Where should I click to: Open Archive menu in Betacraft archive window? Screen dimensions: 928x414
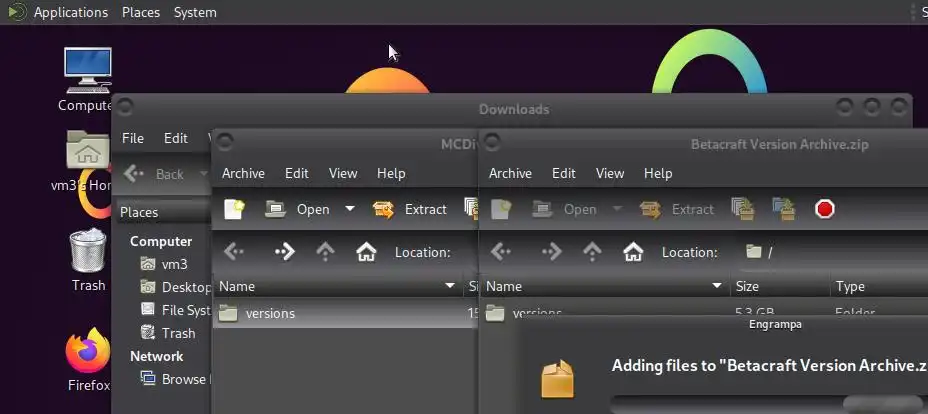[510, 173]
